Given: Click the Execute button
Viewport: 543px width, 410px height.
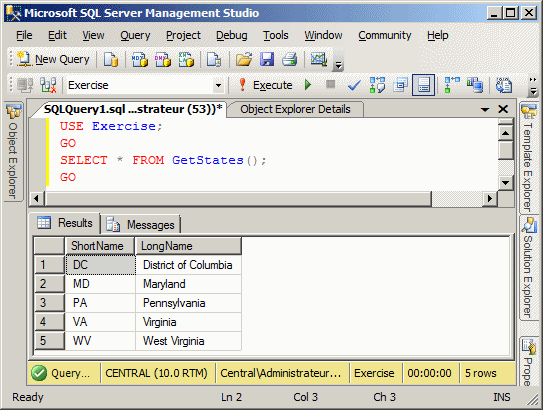Looking at the screenshot, I should [x=266, y=85].
